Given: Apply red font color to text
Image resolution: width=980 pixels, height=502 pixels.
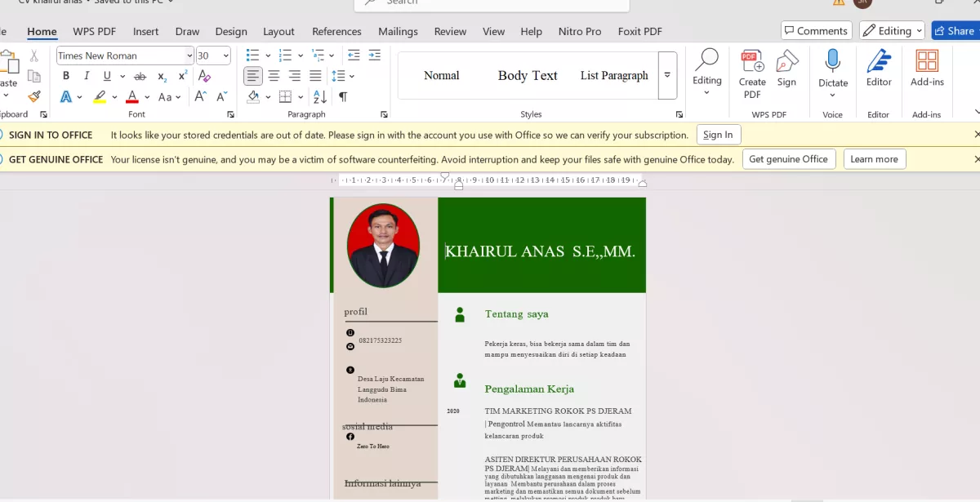Looking at the screenshot, I should pos(132,96).
